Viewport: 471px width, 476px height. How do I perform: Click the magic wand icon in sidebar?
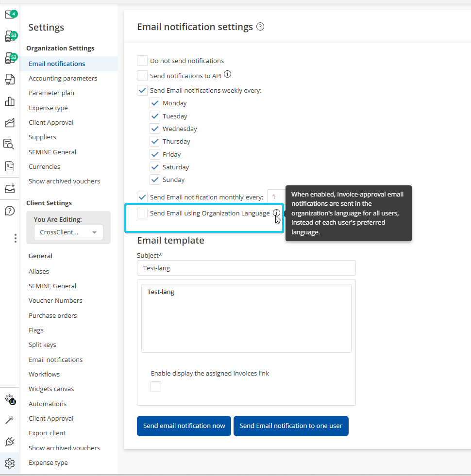(x=10, y=420)
